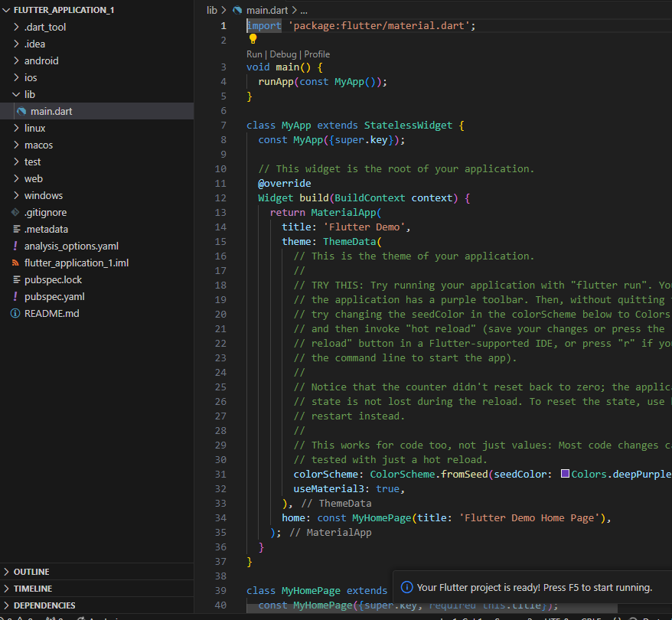This screenshot has height=620, width=672.
Task: Click line number 31 in gutter
Action: tap(220, 474)
